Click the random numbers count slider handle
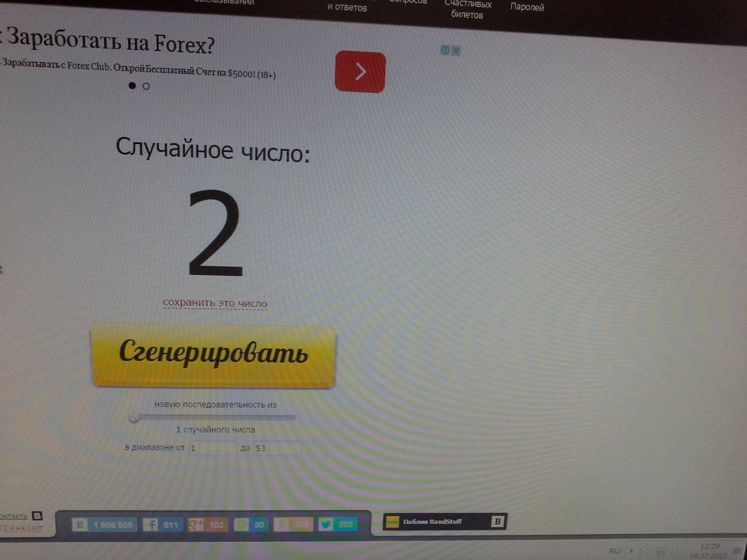 (x=133, y=417)
